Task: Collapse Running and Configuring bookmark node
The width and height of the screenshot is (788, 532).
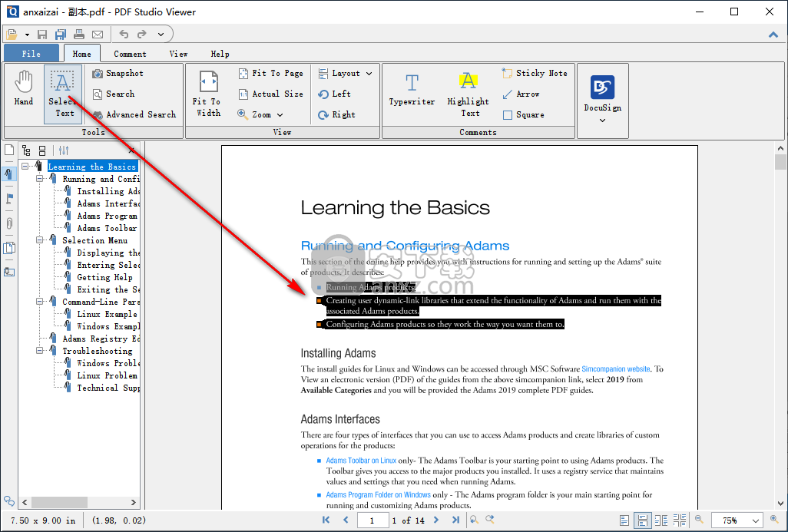Action: click(39, 179)
